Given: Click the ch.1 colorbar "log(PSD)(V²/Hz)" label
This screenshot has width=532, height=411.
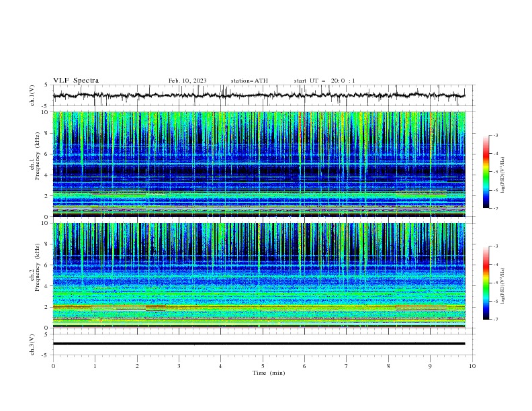Looking at the screenshot, I should 503,175.
